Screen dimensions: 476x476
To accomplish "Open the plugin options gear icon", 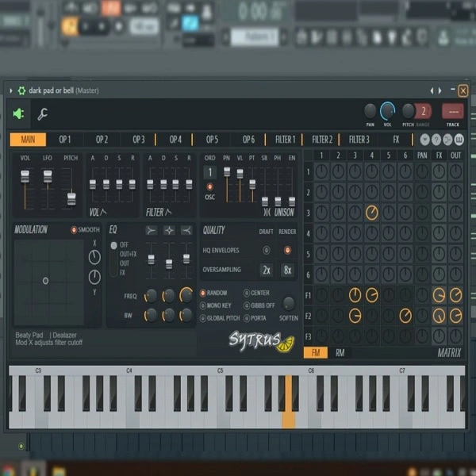I will tap(21, 90).
